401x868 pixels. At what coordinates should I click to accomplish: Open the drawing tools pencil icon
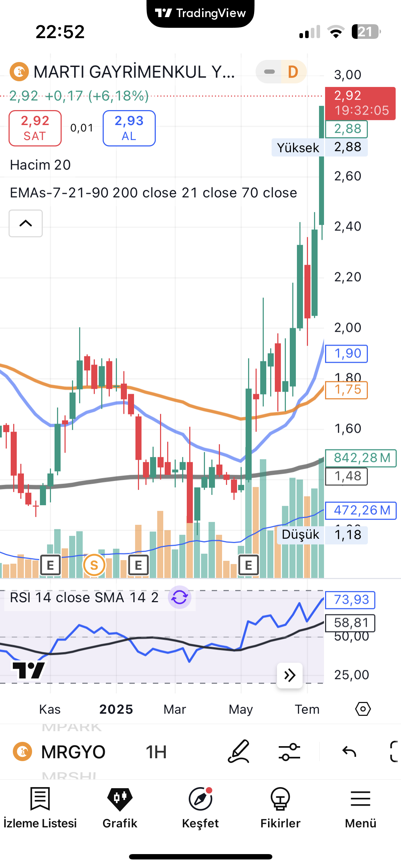pyautogui.click(x=238, y=751)
